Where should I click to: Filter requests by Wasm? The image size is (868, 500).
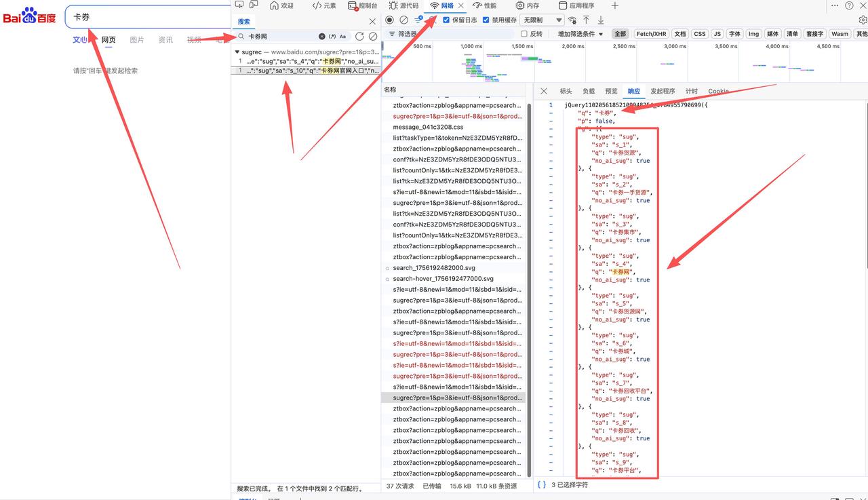(840, 34)
